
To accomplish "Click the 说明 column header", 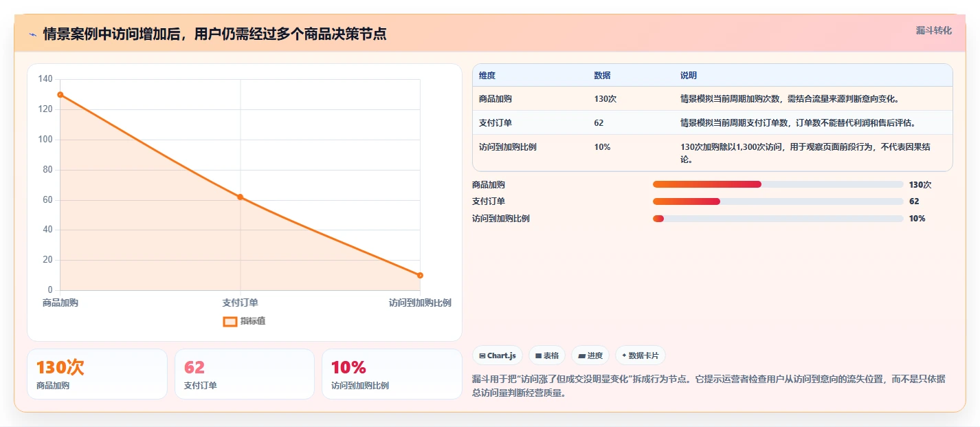I will coord(689,76).
